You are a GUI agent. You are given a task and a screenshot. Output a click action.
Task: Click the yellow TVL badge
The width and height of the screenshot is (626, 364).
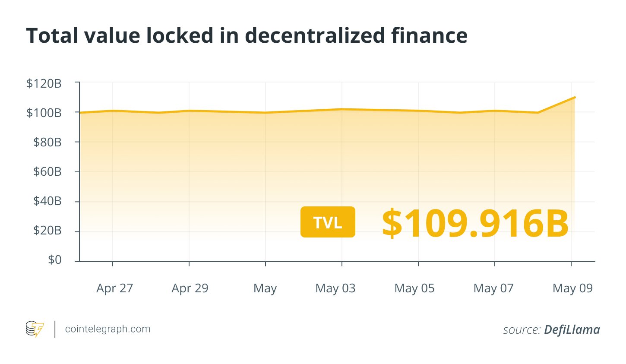click(x=328, y=222)
